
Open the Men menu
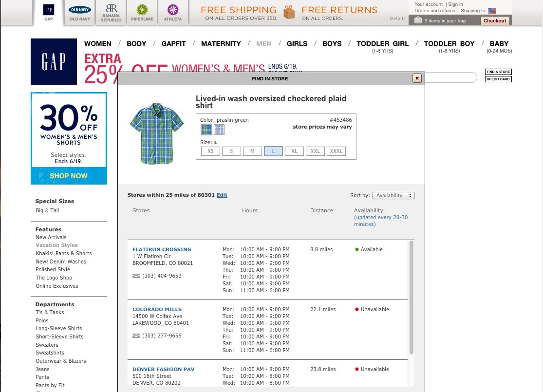point(264,44)
